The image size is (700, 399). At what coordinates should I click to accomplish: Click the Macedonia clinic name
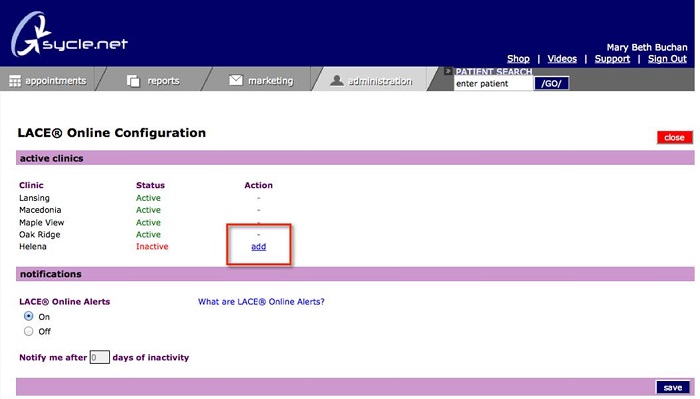click(x=40, y=210)
